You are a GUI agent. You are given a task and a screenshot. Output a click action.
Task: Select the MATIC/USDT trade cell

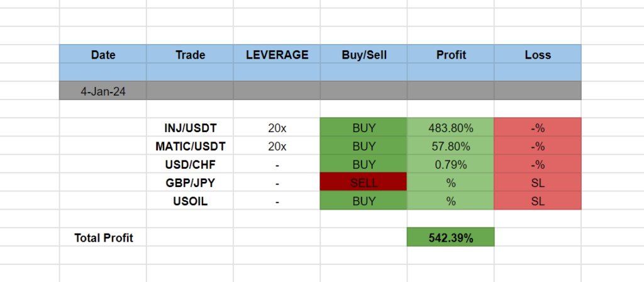click(x=190, y=147)
